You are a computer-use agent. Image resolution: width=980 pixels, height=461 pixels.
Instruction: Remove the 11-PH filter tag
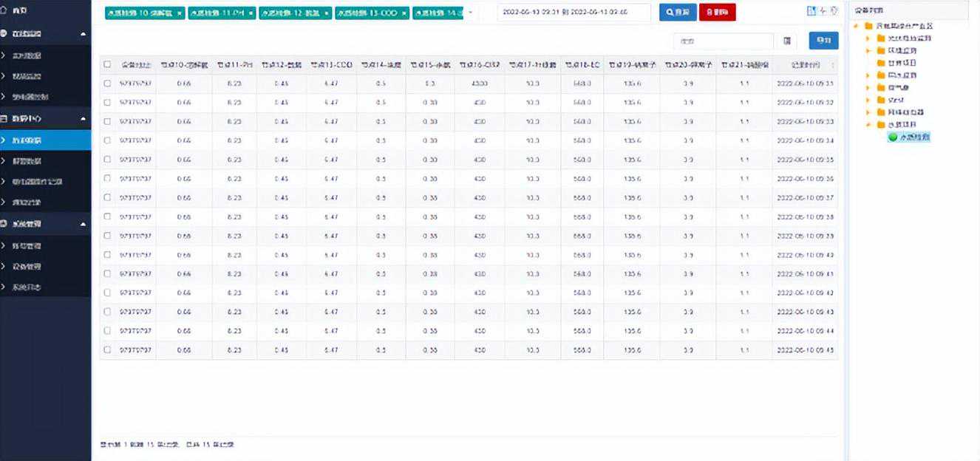pos(251,13)
